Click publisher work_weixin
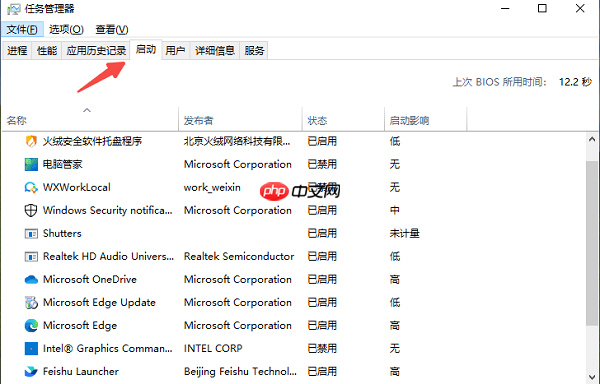 click(212, 187)
